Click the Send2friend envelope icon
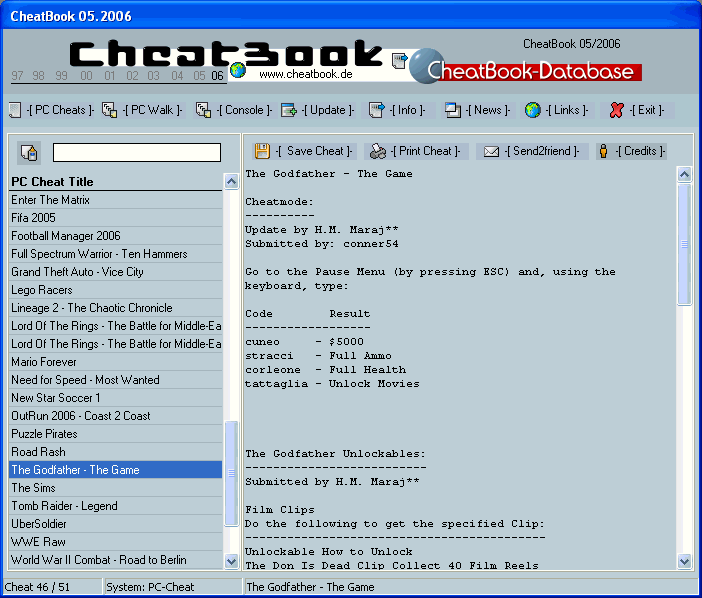The image size is (702, 598). [x=491, y=152]
